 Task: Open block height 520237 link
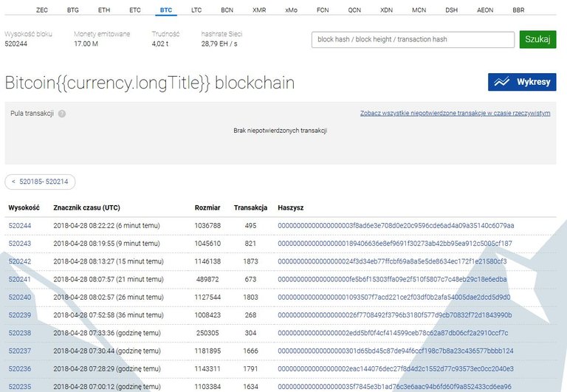[20, 351]
